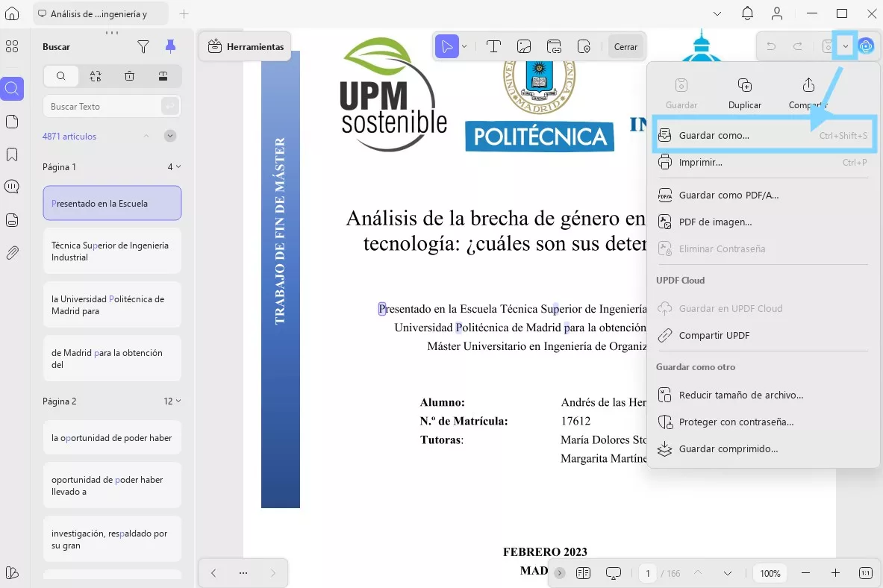Click the Cerrar button
This screenshot has height=588, width=883.
(x=625, y=47)
